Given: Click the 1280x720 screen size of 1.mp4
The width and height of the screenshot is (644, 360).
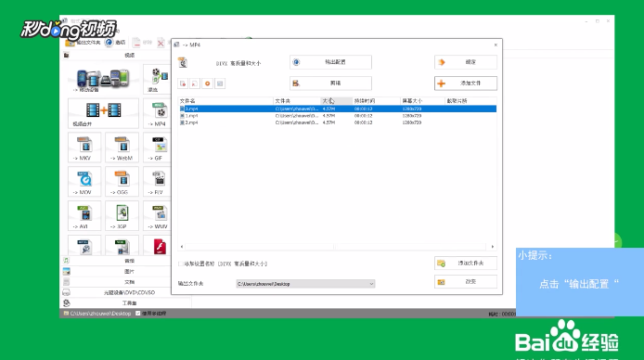Looking at the screenshot, I should [412, 116].
